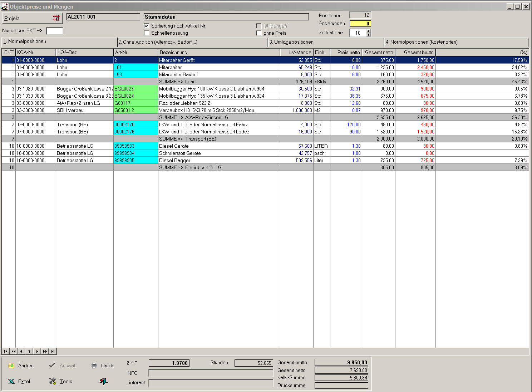Jump to last record navigation arrow

[53, 351]
